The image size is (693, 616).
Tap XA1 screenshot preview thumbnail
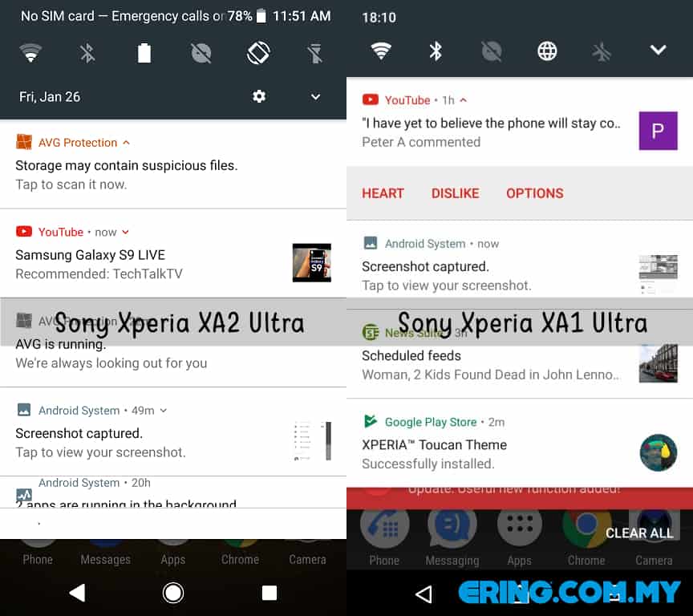[658, 274]
